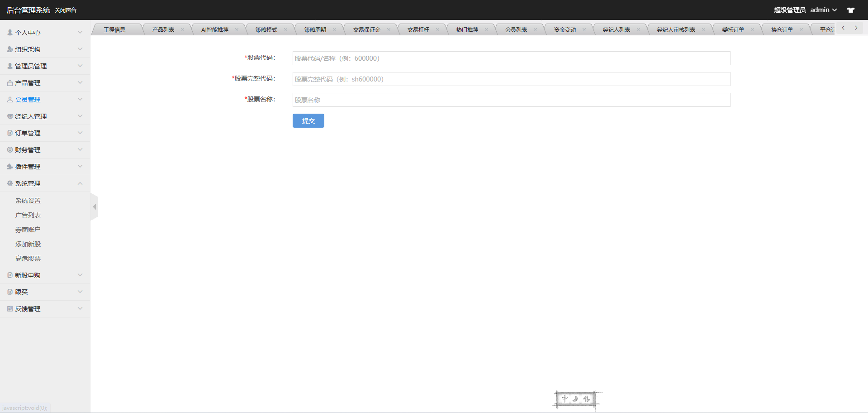Image resolution: width=868 pixels, height=413 pixels.
Task: Open 高危股票 in the sidebar
Action: tap(28, 259)
